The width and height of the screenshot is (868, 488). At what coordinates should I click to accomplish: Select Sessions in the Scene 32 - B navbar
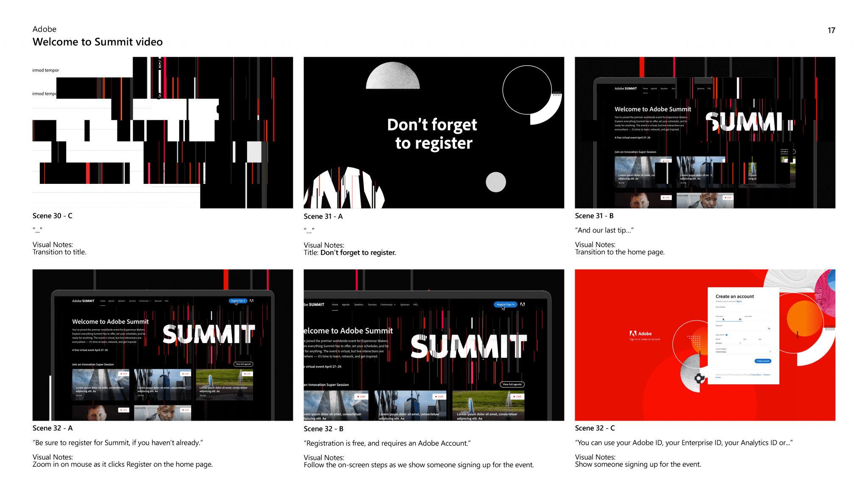click(372, 305)
